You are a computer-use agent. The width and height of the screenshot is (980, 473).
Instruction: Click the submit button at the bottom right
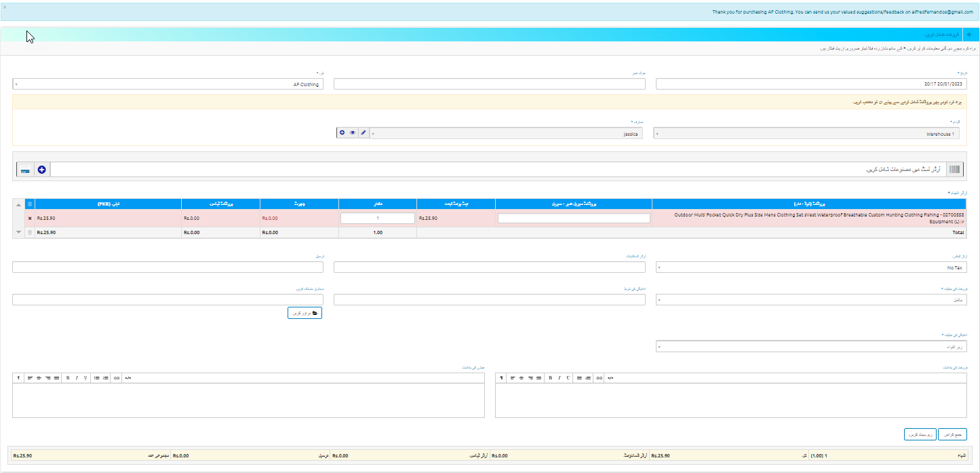(953, 434)
